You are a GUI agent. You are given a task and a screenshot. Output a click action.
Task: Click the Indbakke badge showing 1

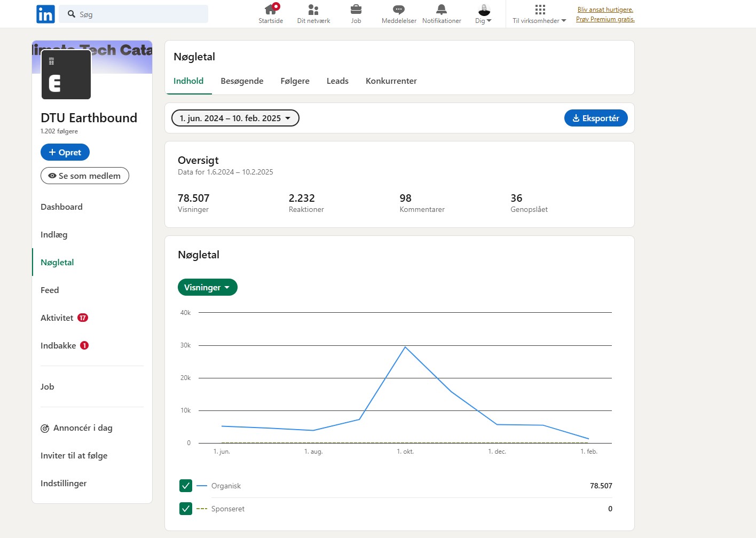84,345
